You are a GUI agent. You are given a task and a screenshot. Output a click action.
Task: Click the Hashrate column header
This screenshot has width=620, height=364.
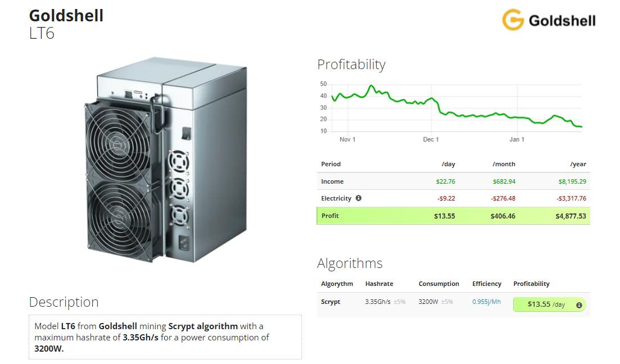pyautogui.click(x=379, y=284)
